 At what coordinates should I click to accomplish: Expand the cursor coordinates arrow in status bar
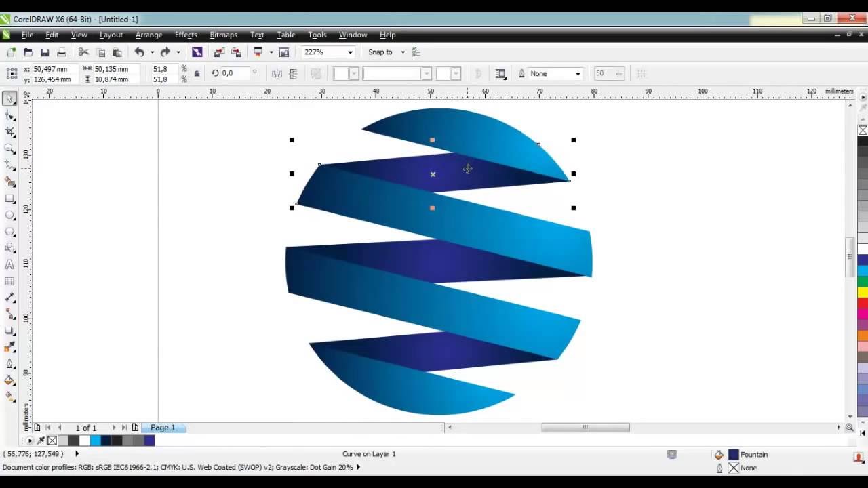click(x=77, y=454)
